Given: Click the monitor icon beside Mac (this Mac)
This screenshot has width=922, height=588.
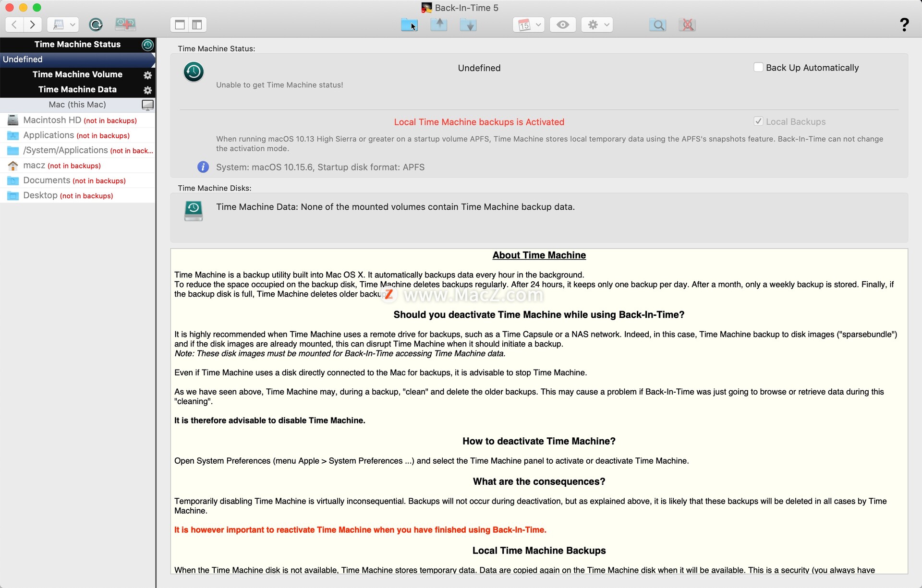Looking at the screenshot, I should coord(147,105).
